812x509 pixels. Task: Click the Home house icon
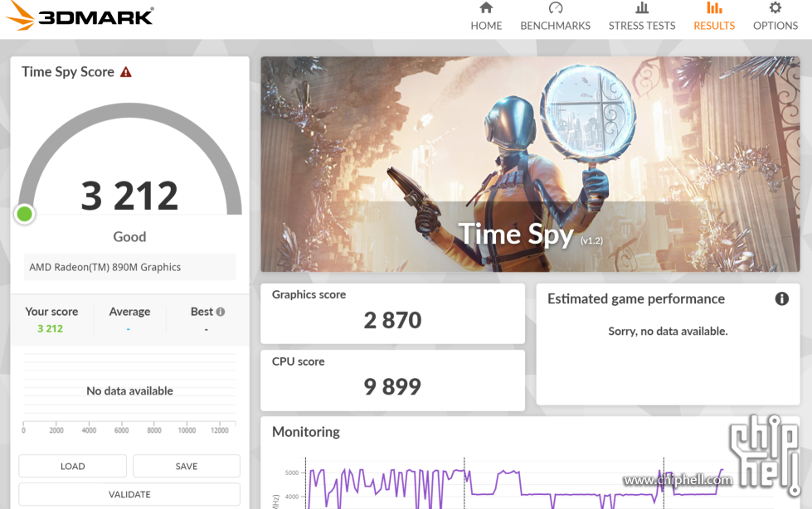pos(486,7)
